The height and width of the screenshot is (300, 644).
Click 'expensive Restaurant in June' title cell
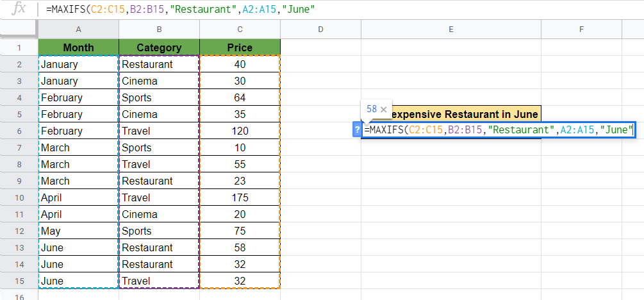click(451, 114)
